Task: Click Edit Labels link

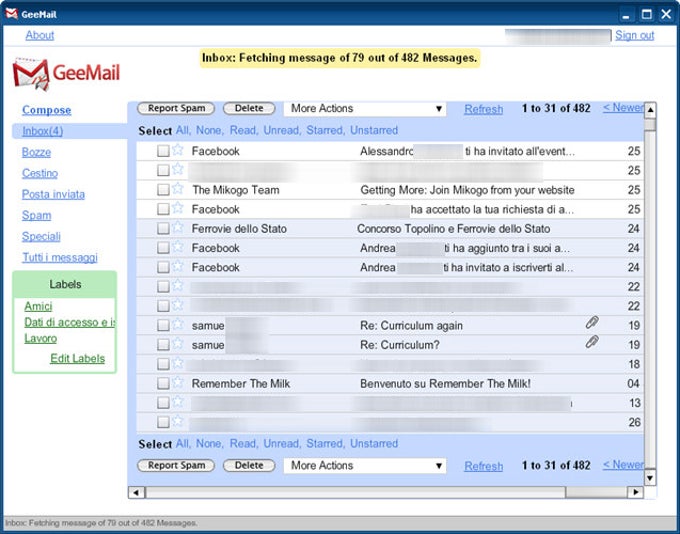Action: [x=78, y=359]
